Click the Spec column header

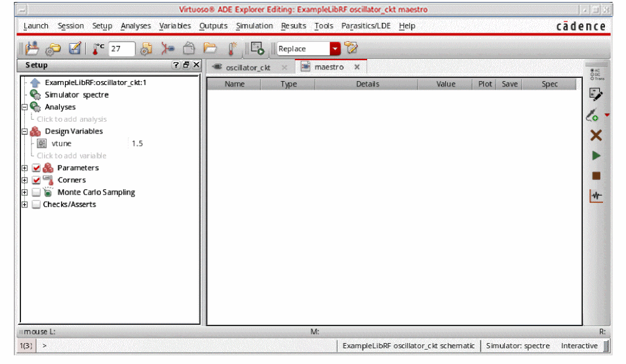click(x=549, y=84)
